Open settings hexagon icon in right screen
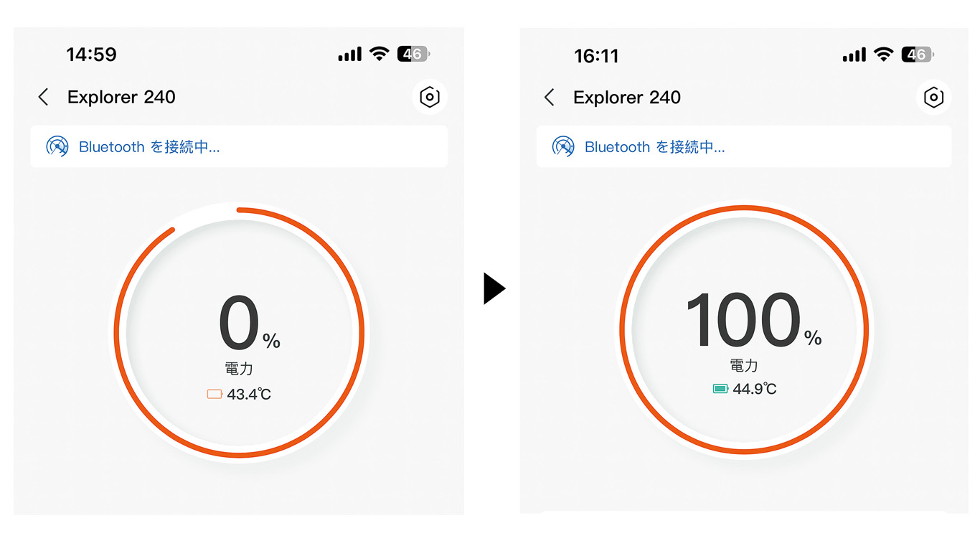Viewport: 980px width, 551px height. point(933,97)
